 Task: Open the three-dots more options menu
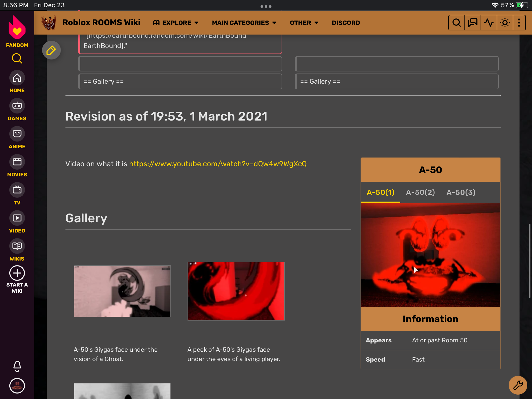tap(519, 23)
